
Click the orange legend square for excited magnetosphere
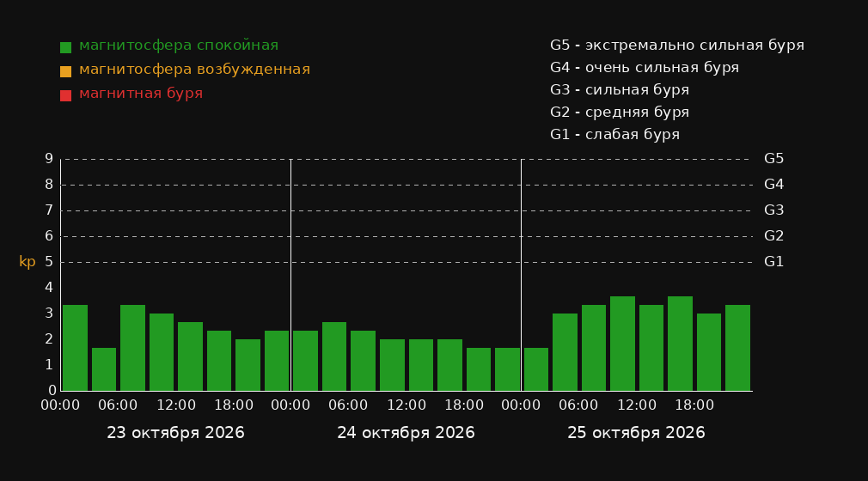click(66, 71)
